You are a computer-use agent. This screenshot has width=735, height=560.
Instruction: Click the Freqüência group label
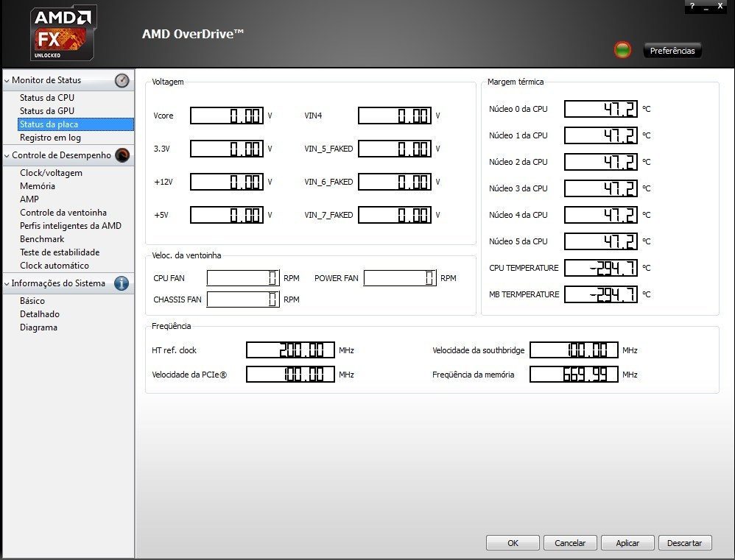(171, 326)
